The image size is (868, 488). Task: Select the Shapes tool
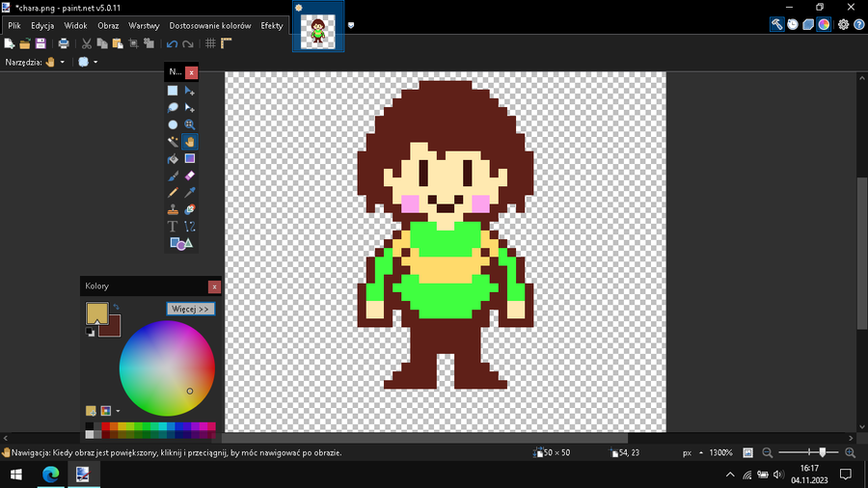(x=181, y=243)
